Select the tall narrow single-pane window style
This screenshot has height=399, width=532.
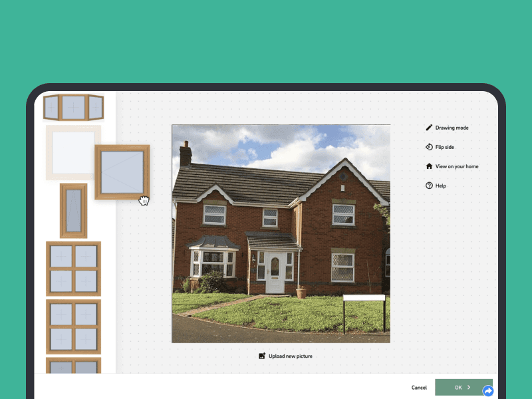tap(73, 209)
